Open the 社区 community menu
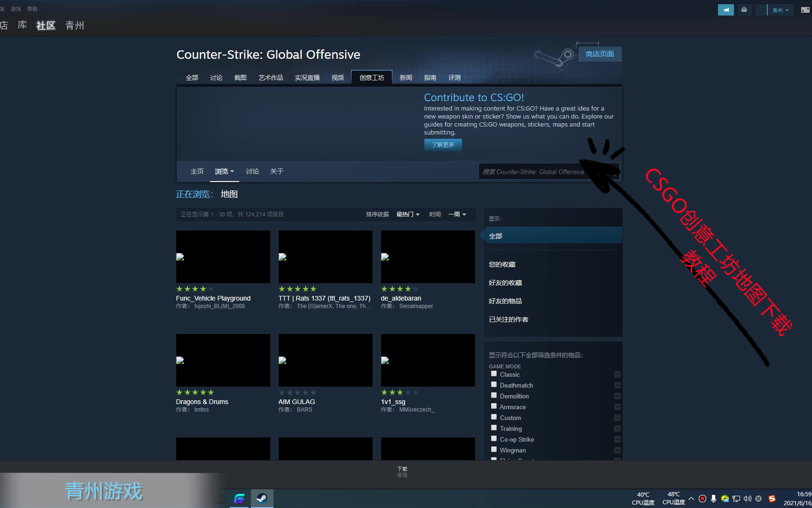Image resolution: width=812 pixels, height=508 pixels. point(46,25)
